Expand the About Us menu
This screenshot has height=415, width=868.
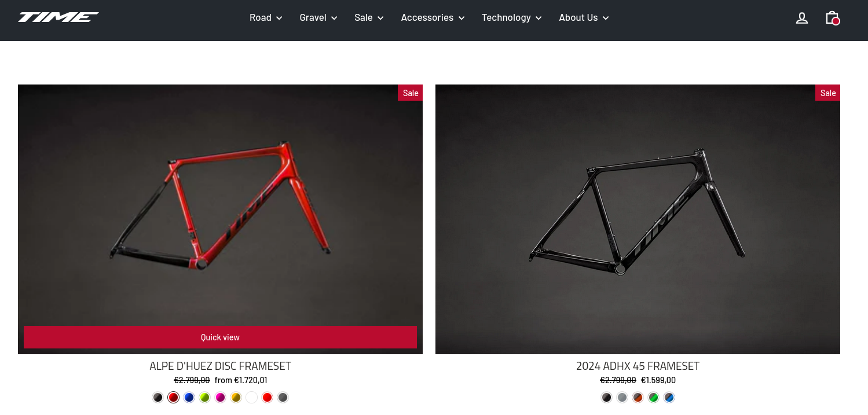click(x=584, y=18)
